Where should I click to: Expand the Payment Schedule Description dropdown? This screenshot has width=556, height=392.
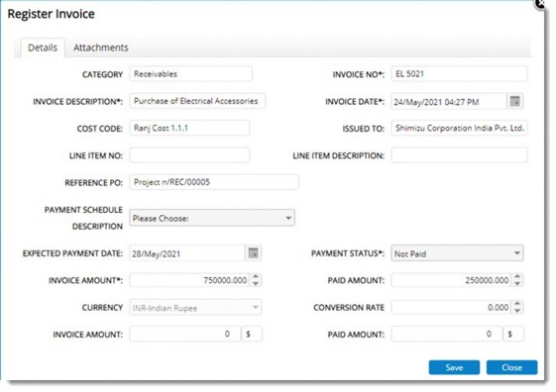[x=212, y=218]
